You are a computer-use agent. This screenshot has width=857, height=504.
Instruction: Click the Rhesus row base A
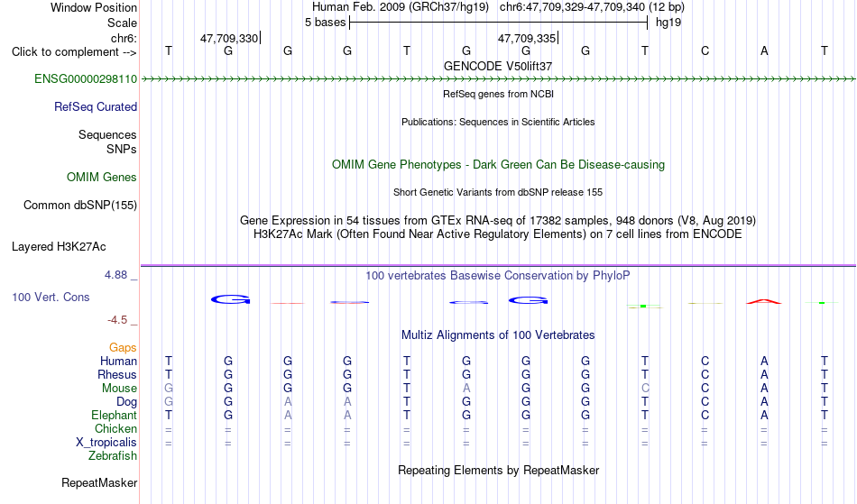[x=764, y=374]
